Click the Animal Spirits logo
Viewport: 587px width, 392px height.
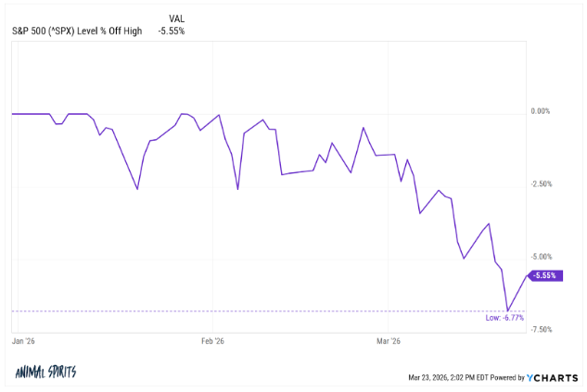(45, 373)
